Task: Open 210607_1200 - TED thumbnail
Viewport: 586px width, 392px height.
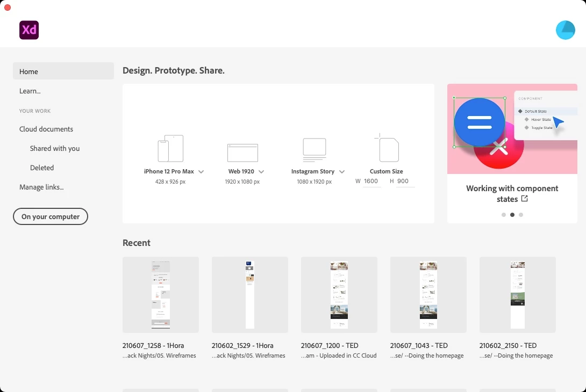Action: (339, 295)
